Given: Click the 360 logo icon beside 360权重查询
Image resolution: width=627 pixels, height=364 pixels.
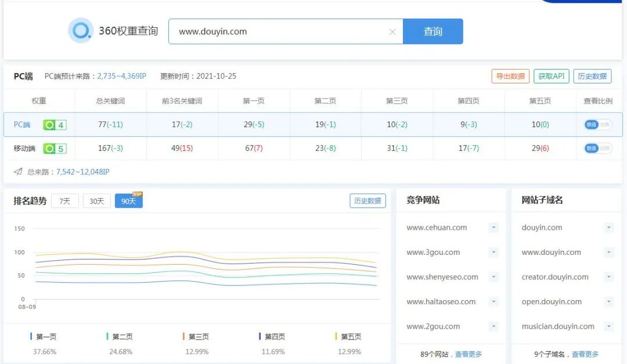Looking at the screenshot, I should tap(81, 30).
